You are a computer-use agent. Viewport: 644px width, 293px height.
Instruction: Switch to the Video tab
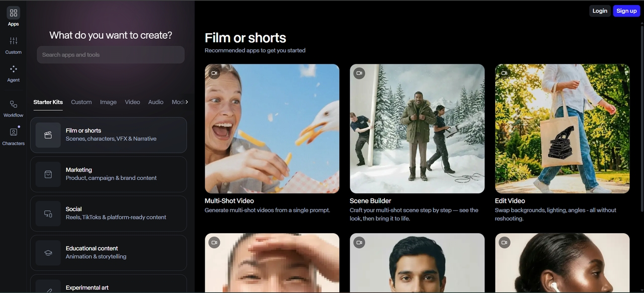132,102
